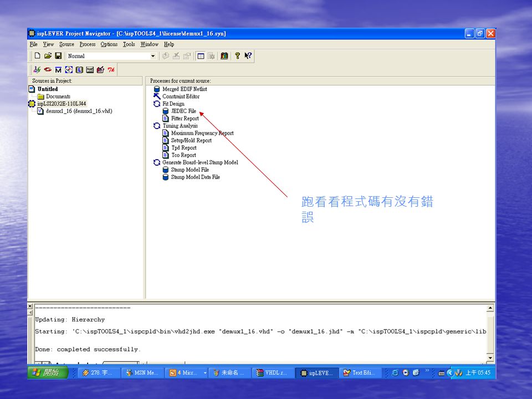This screenshot has width=532, height=399.
Task: Expand quick launch overflow chevron
Action: (427, 370)
